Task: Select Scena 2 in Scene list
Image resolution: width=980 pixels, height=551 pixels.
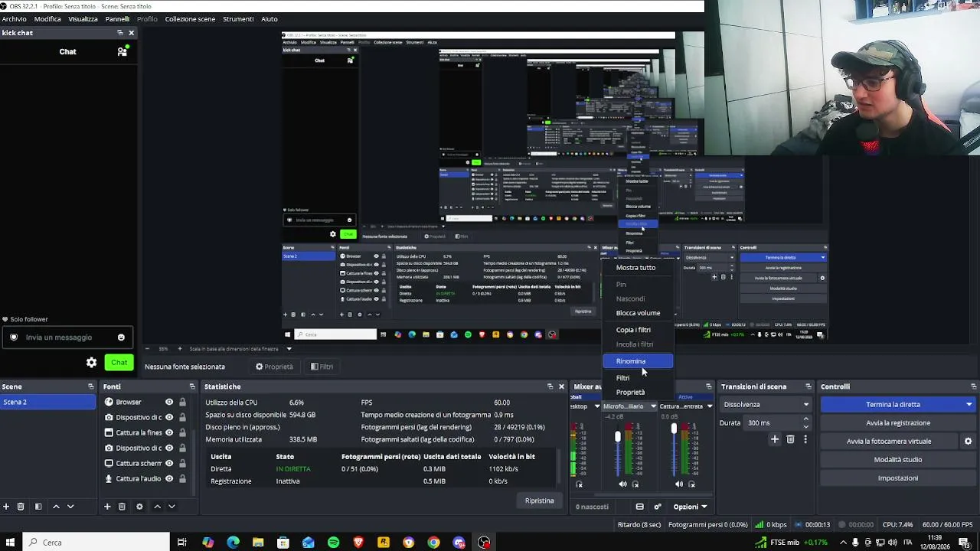Action: click(48, 402)
